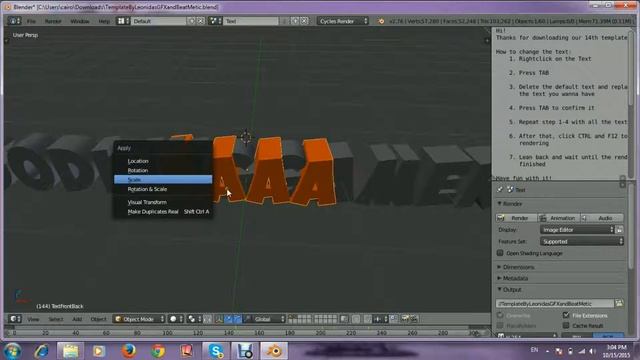Screen dimensions: 640x360
Task: Open the screen layout browse icon
Action: (x=123, y=21)
